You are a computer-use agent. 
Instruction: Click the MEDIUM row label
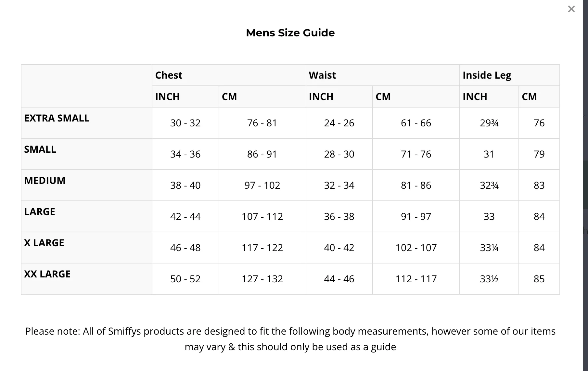(x=45, y=180)
